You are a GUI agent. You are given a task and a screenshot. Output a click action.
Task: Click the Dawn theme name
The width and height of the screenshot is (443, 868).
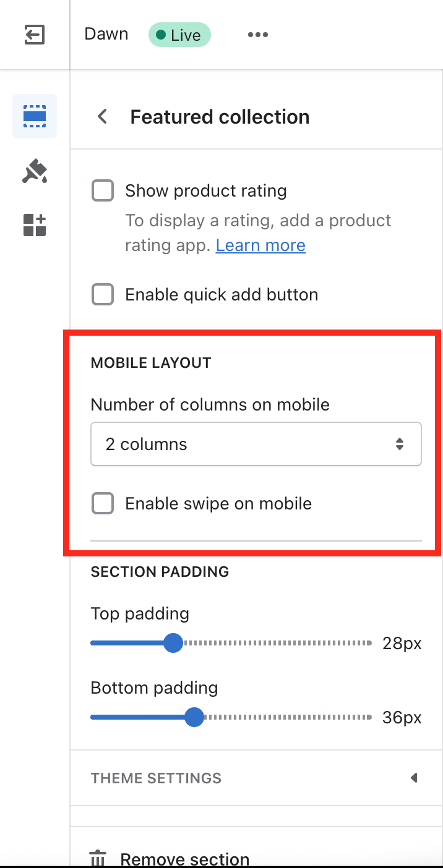pyautogui.click(x=106, y=34)
